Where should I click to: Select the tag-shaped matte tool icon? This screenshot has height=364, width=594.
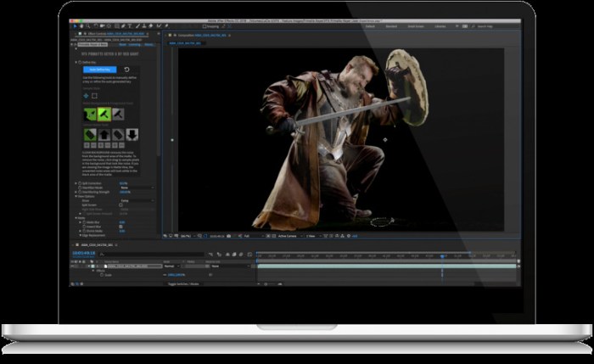pos(118,134)
